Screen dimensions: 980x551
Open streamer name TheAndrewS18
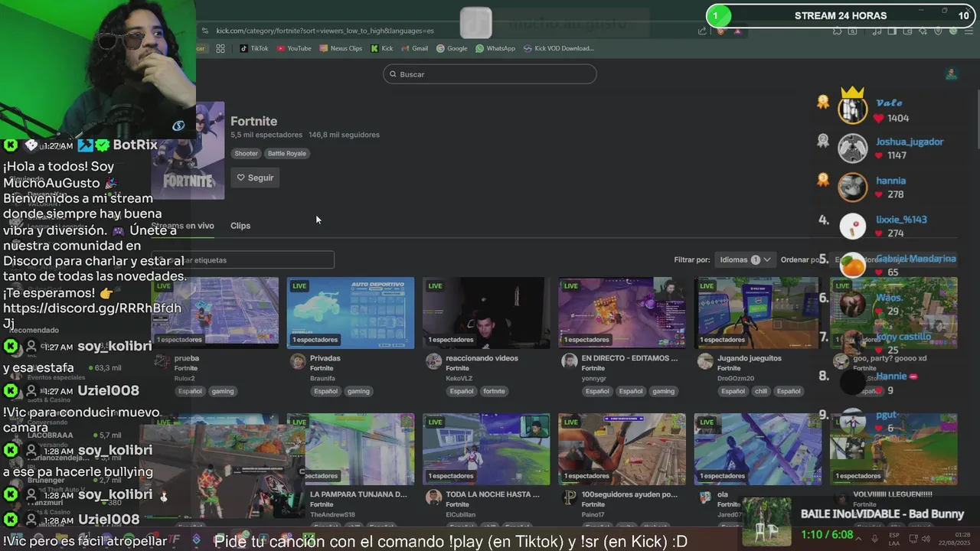332,514
